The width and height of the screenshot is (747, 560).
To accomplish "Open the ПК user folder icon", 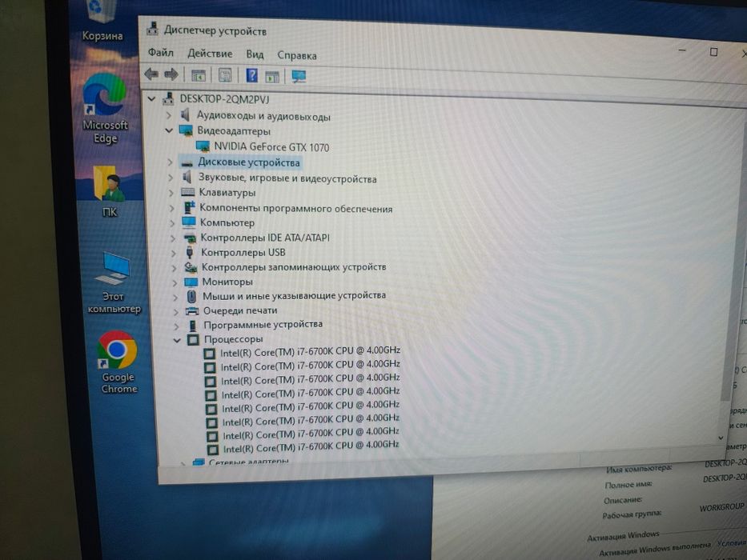I will [x=109, y=192].
